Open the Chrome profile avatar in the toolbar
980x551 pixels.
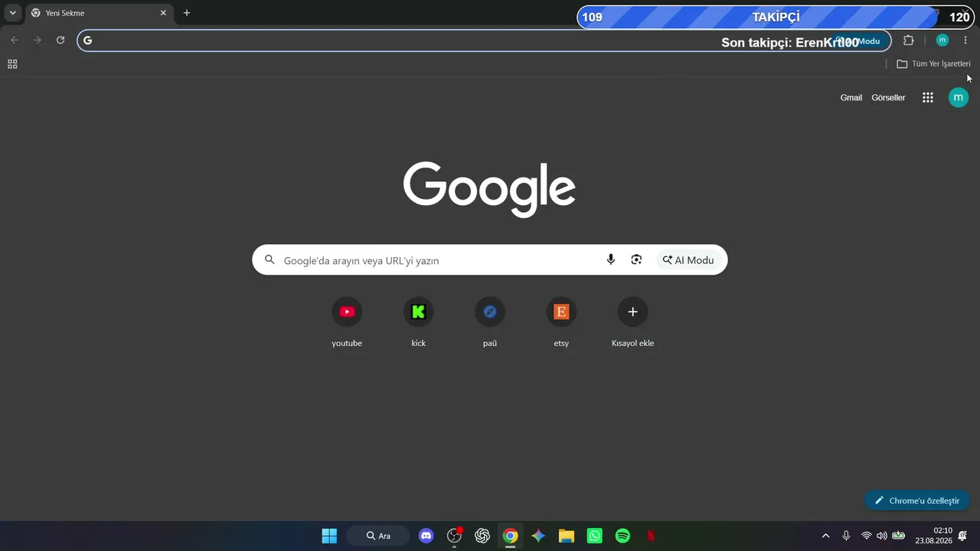942,41
